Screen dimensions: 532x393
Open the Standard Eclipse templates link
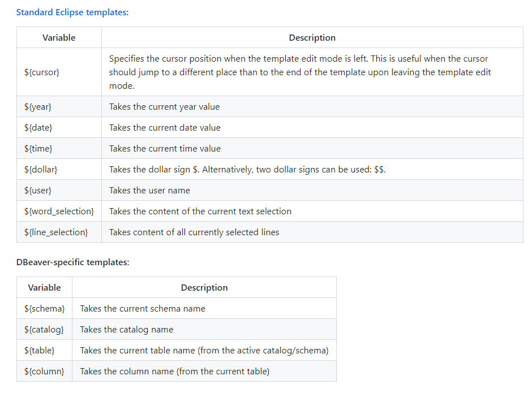coord(71,12)
